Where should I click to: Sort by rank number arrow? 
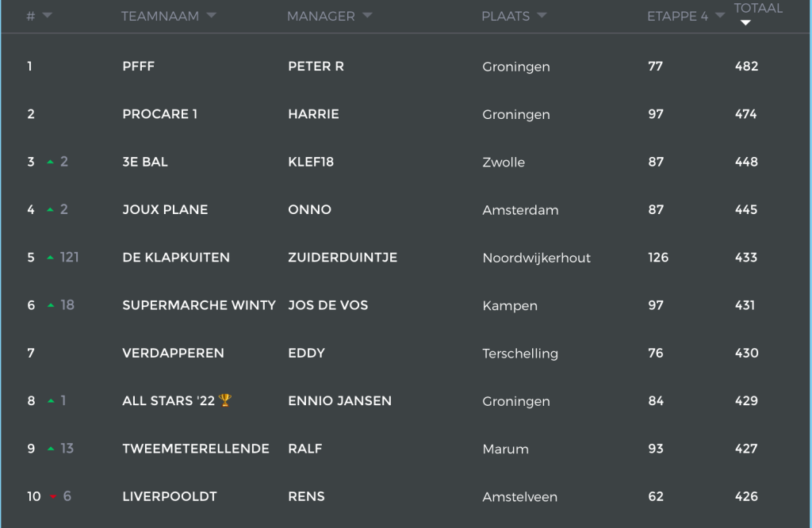point(47,16)
